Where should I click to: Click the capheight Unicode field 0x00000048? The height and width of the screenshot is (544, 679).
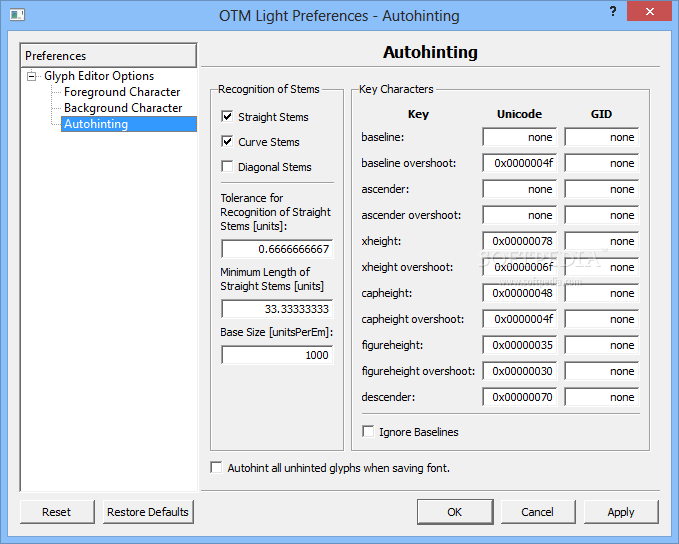tap(520, 293)
